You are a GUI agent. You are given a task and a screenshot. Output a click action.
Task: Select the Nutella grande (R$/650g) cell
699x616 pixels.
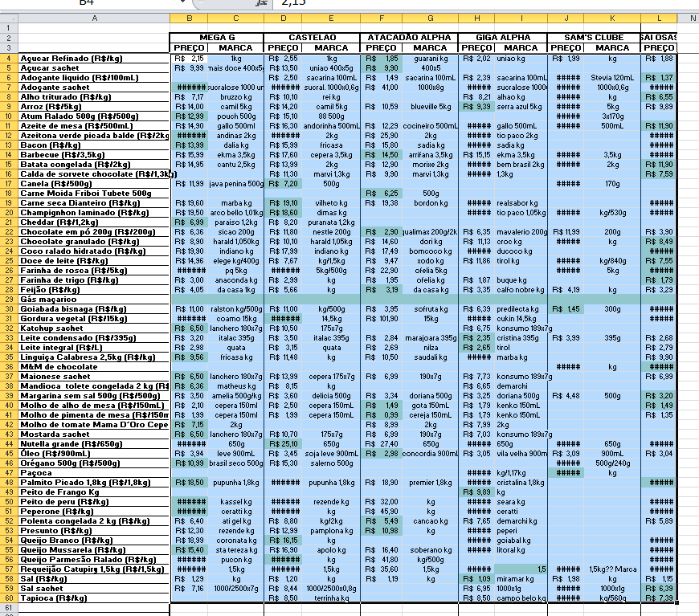click(94, 444)
